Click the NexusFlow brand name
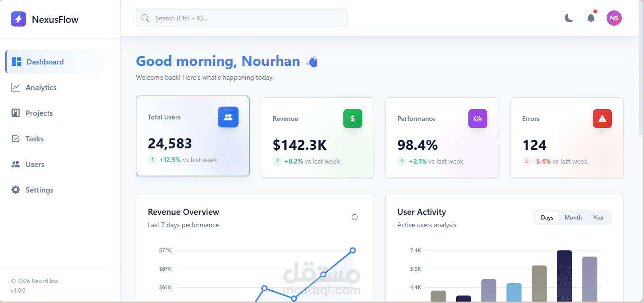 coord(55,19)
